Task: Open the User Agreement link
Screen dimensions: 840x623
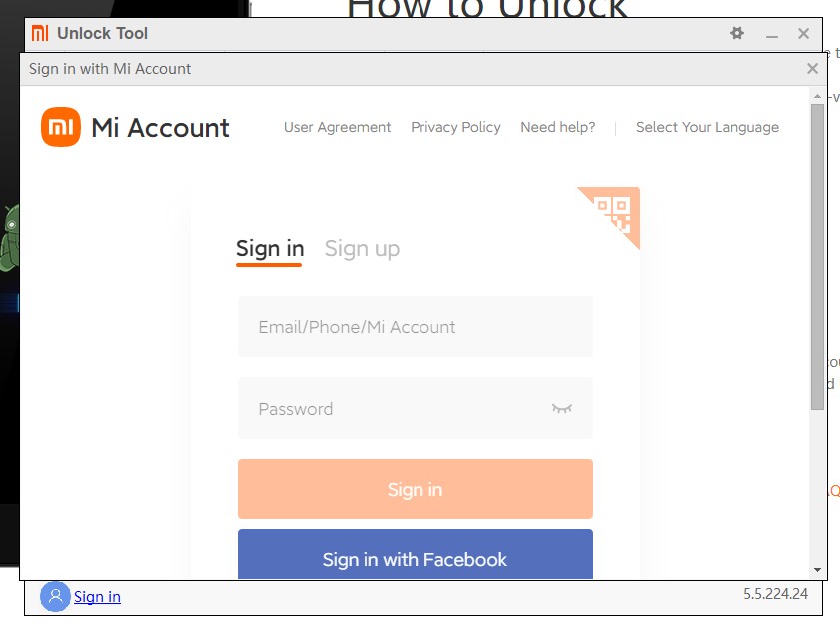Action: pyautogui.click(x=337, y=127)
